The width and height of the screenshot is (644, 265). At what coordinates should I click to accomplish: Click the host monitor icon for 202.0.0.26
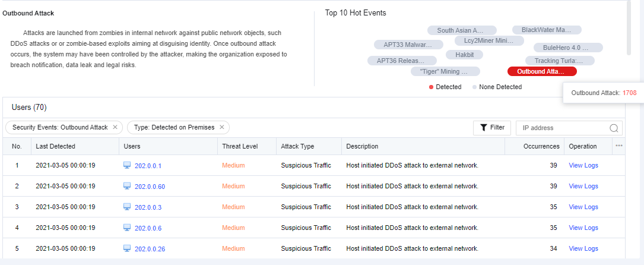point(127,248)
